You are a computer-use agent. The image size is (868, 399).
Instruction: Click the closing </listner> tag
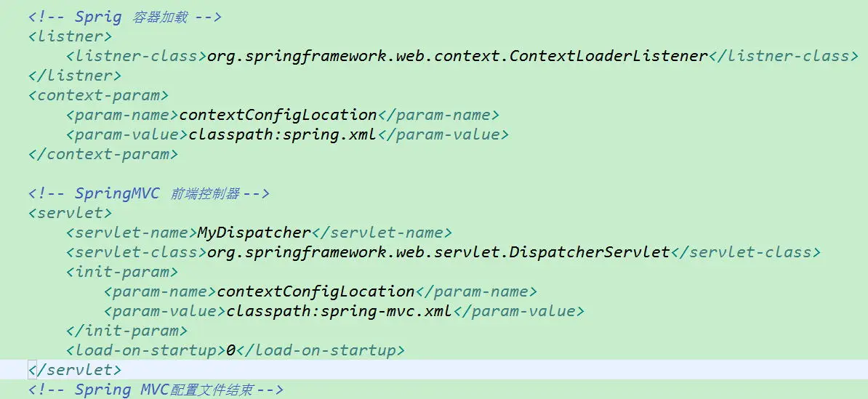[75, 76]
